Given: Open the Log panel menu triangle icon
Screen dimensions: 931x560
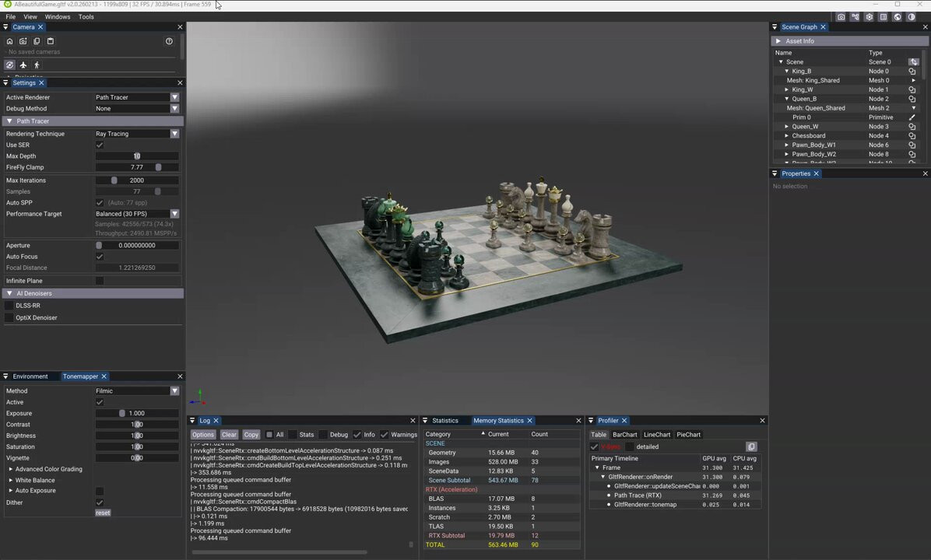Looking at the screenshot, I should [x=192, y=421].
